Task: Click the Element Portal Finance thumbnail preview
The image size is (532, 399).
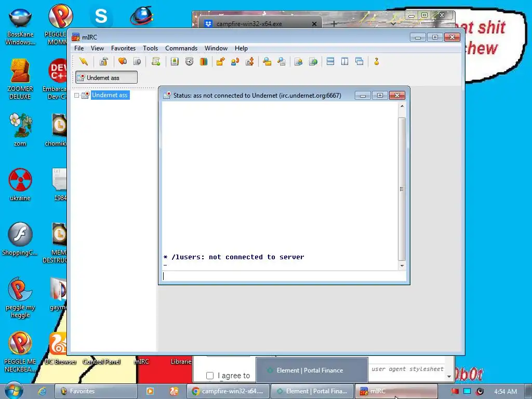Action: click(x=312, y=370)
